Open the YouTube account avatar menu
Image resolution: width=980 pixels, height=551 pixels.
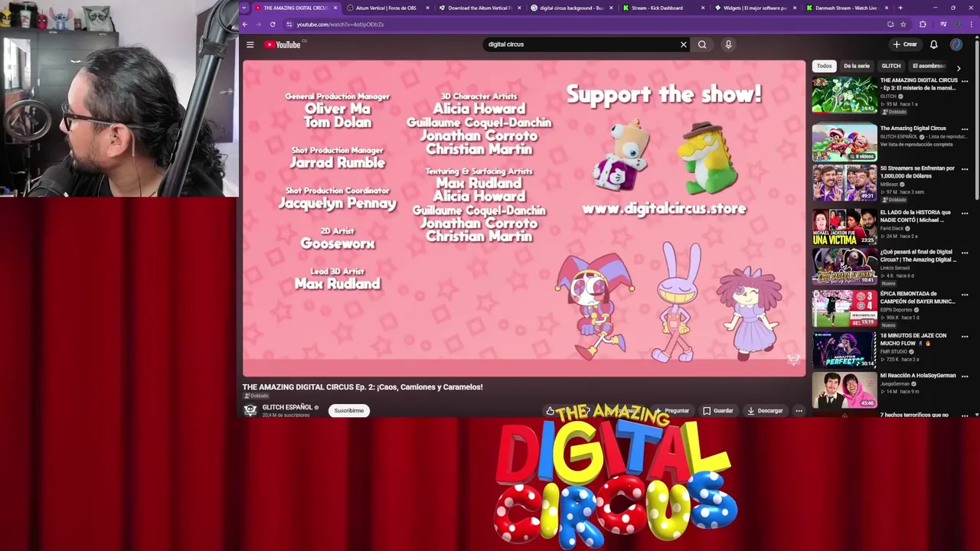(956, 44)
